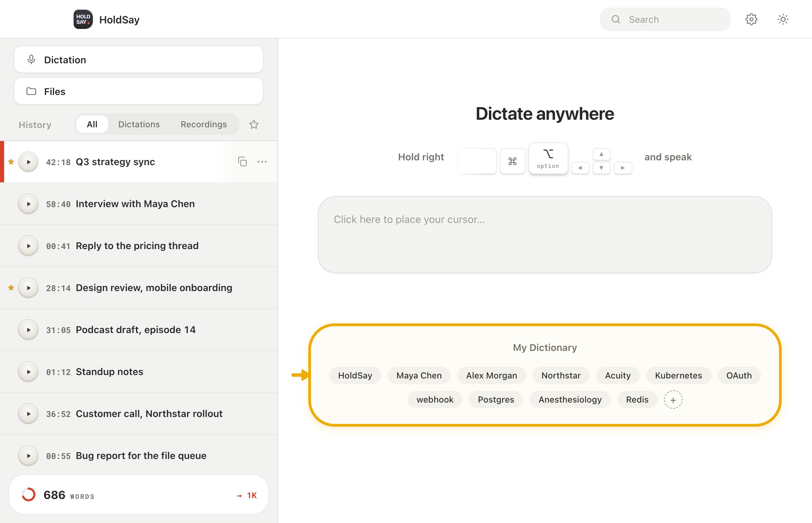Image resolution: width=812 pixels, height=523 pixels.
Task: Toggle the starred-only history filter
Action: (x=254, y=124)
